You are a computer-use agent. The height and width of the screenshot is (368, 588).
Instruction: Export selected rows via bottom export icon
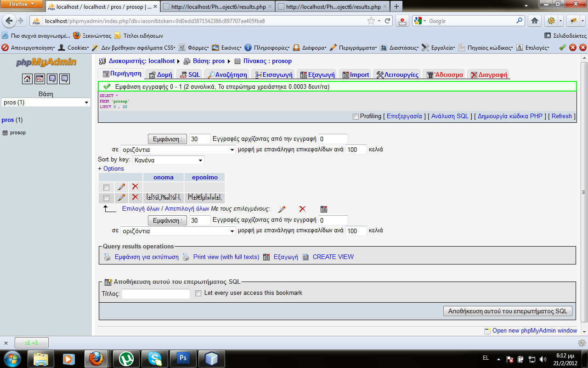(324, 209)
